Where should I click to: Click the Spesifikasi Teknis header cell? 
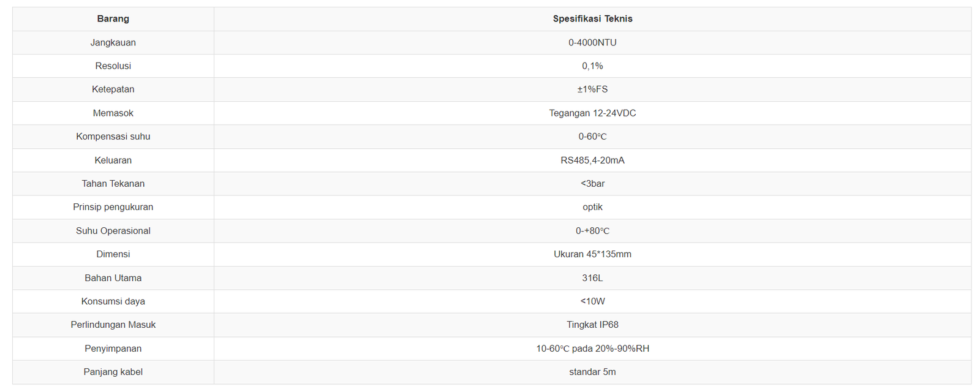click(592, 19)
